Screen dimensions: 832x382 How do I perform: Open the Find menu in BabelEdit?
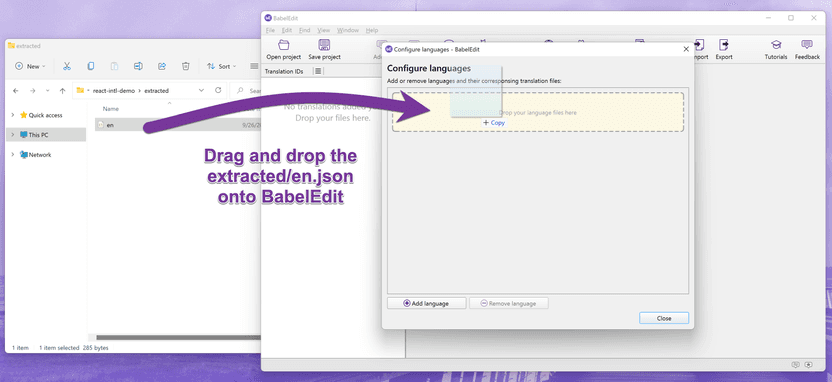point(305,30)
